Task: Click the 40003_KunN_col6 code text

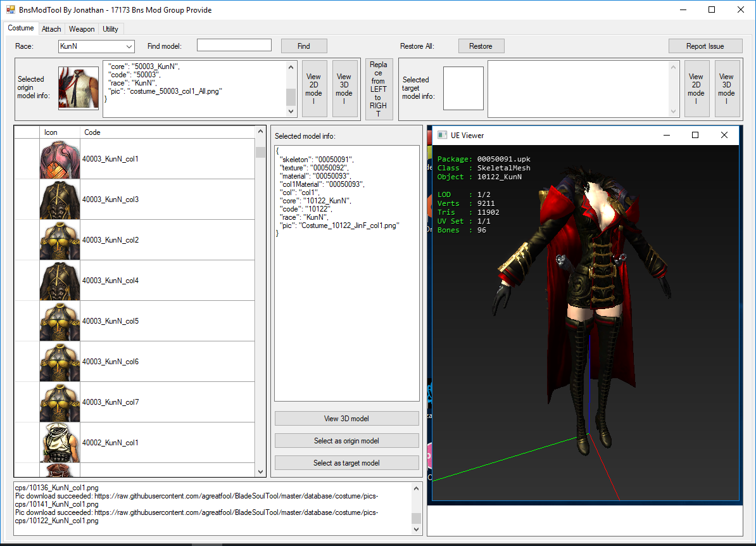Action: (110, 362)
